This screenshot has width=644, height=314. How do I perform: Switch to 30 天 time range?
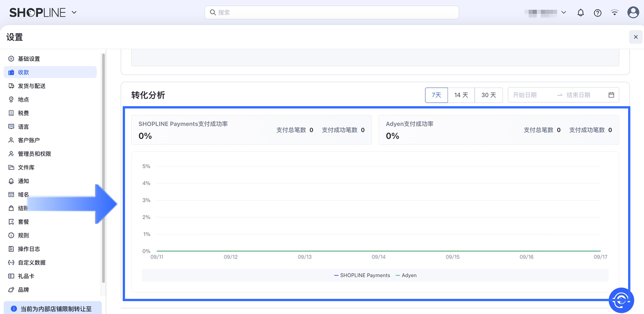[488, 95]
